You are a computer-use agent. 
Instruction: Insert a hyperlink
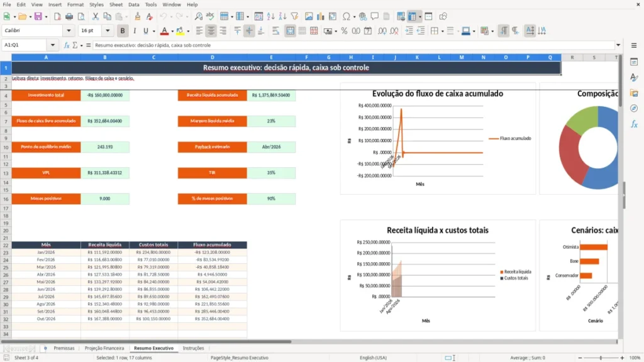click(363, 16)
